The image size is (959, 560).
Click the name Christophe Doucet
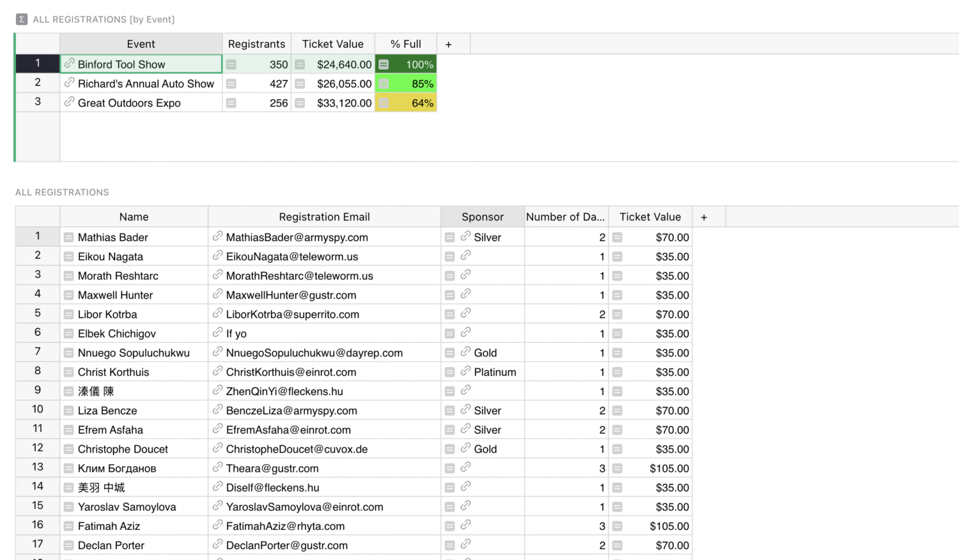click(x=123, y=449)
